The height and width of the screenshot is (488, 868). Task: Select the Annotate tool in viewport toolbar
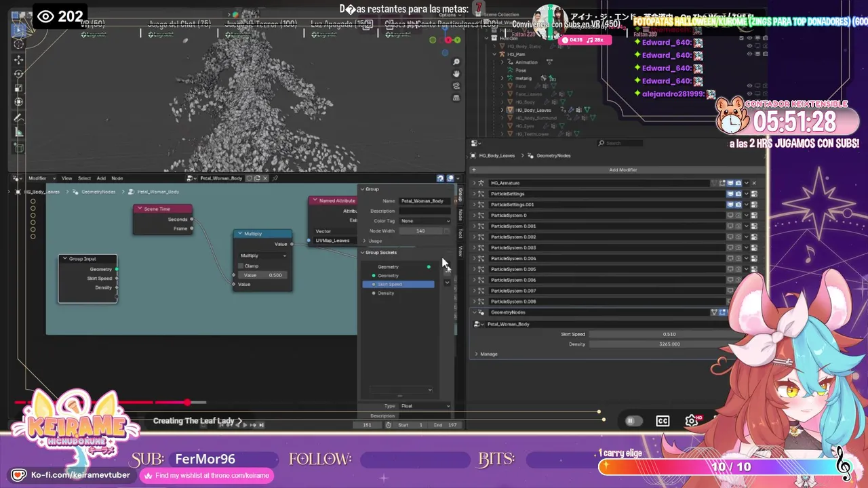point(18,118)
